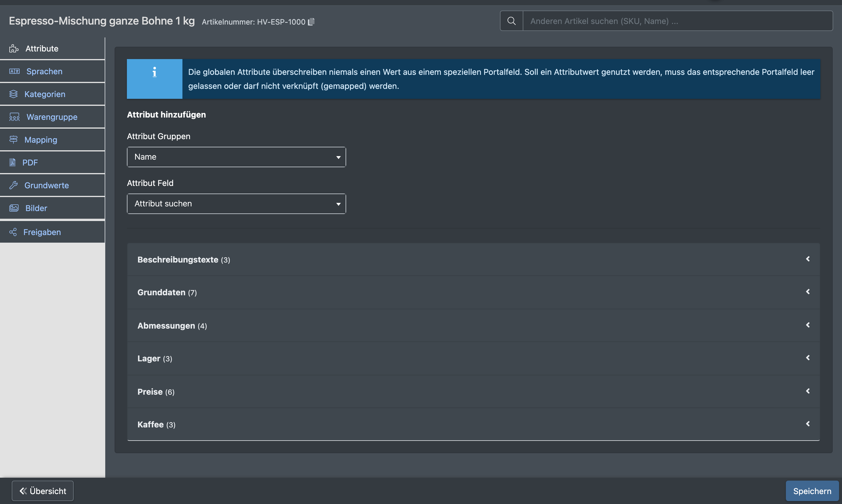Open the Attribute tab
Viewport: 842px width, 504px height.
[52, 49]
